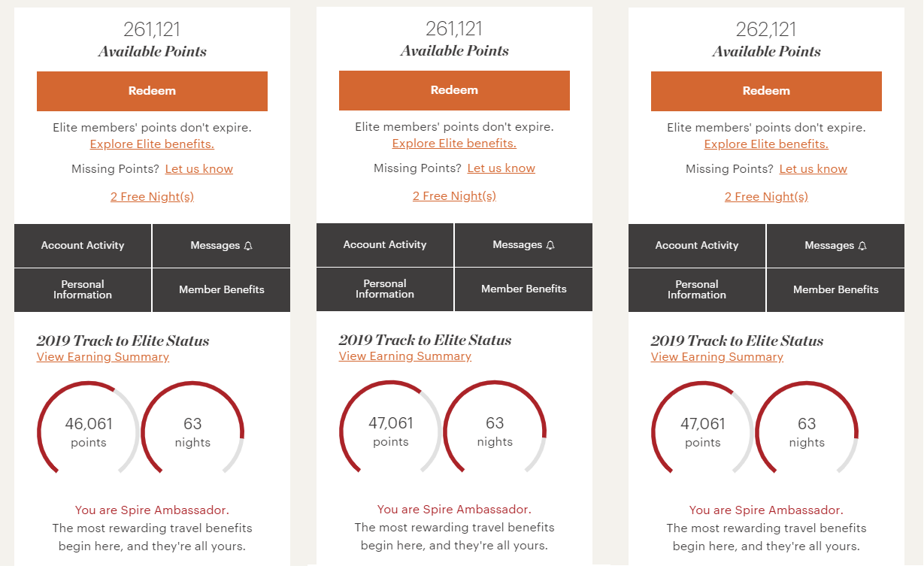Click the Redeem button in the left panel
This screenshot has width=924, height=569.
pyautogui.click(x=152, y=91)
